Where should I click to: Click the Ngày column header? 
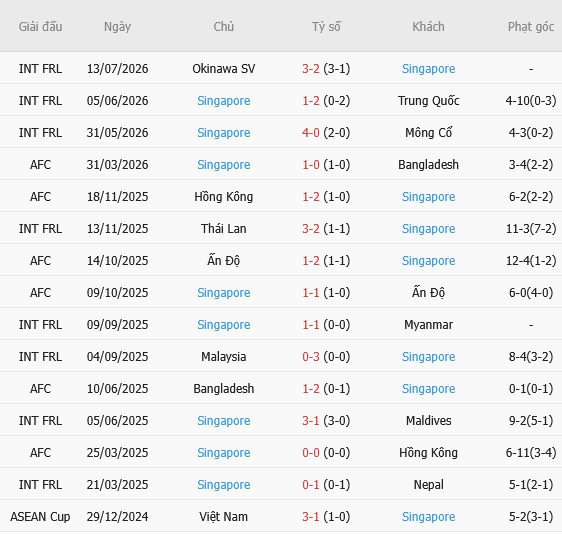pos(117,27)
